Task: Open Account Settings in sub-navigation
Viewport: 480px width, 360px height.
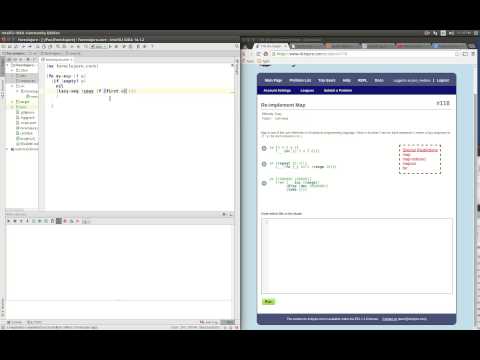Action: [x=277, y=90]
